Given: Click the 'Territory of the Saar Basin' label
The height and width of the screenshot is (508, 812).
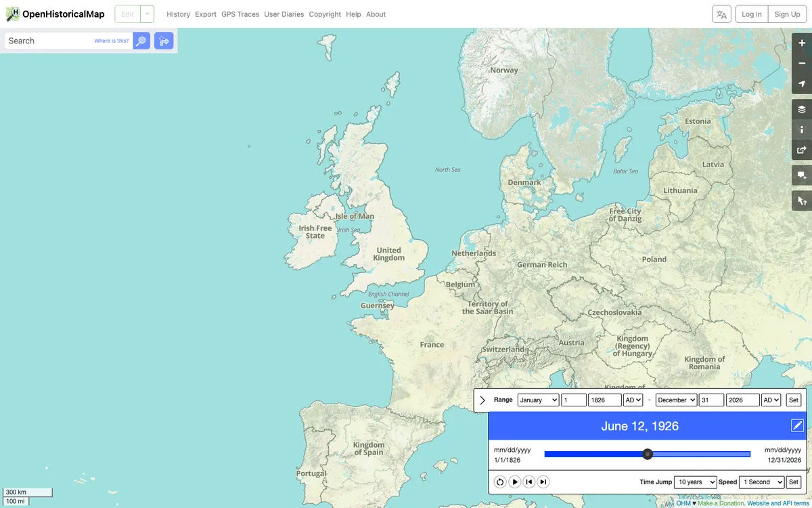Looking at the screenshot, I should click(488, 308).
